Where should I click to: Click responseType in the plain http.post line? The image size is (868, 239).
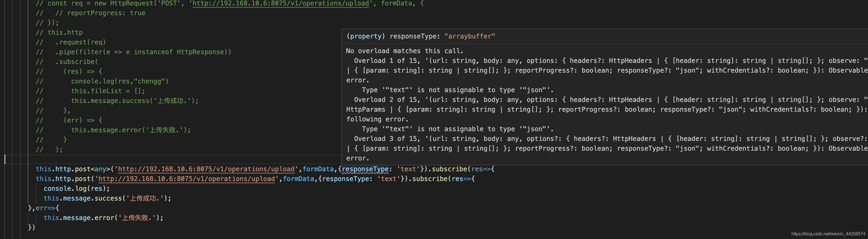346,179
